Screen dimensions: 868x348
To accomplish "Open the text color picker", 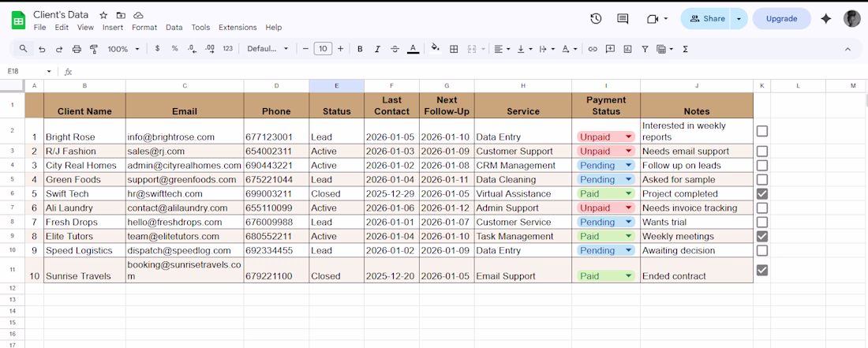I will point(413,49).
